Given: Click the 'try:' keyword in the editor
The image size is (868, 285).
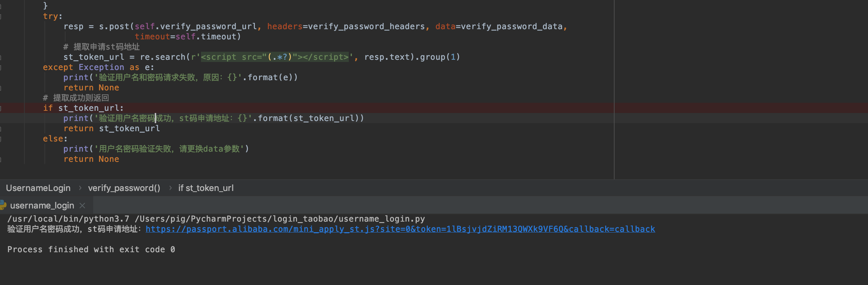Looking at the screenshot, I should (53, 16).
